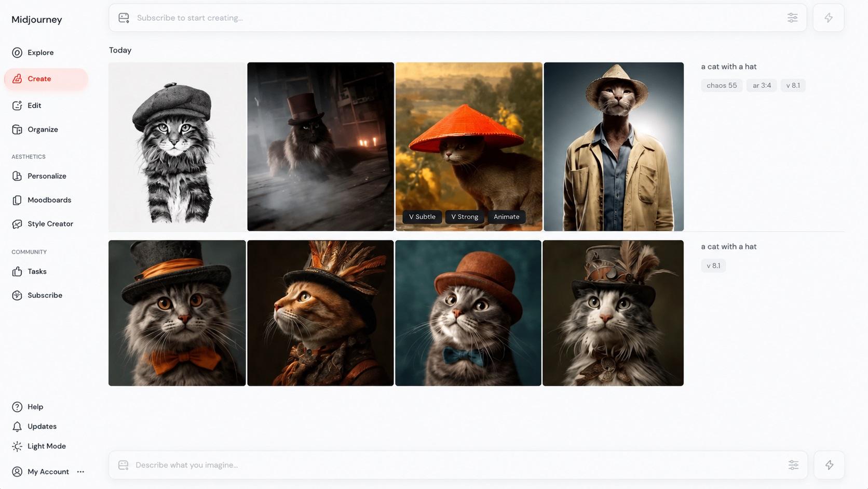The width and height of the screenshot is (868, 489).
Task: Click the Today date heading
Action: coord(120,50)
